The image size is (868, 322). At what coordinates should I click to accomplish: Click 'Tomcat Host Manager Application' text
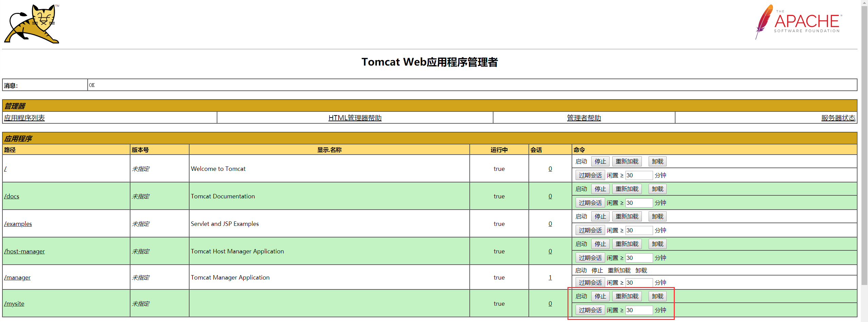(237, 251)
